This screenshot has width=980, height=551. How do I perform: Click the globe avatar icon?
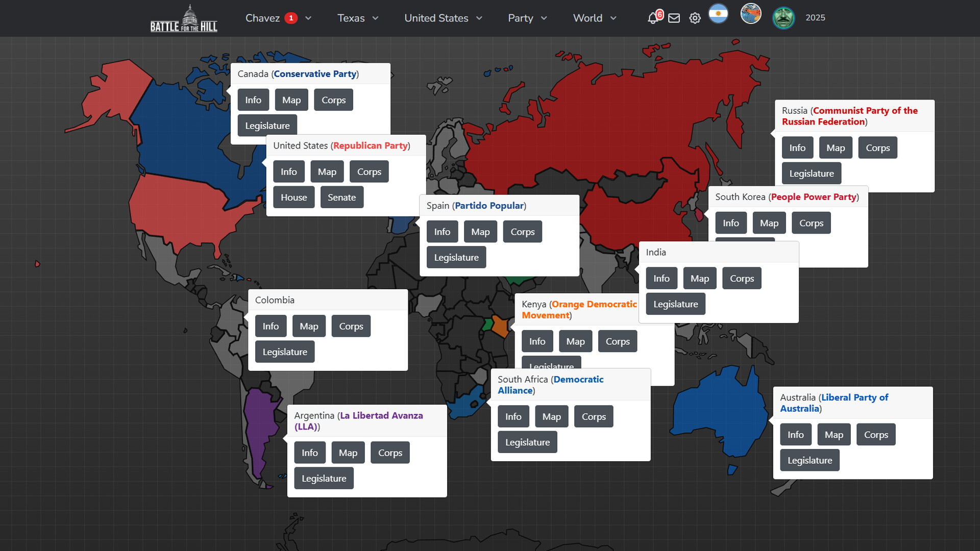751,14
